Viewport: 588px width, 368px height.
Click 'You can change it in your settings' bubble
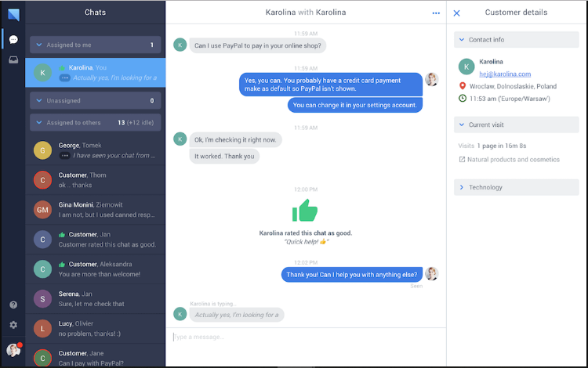click(354, 105)
